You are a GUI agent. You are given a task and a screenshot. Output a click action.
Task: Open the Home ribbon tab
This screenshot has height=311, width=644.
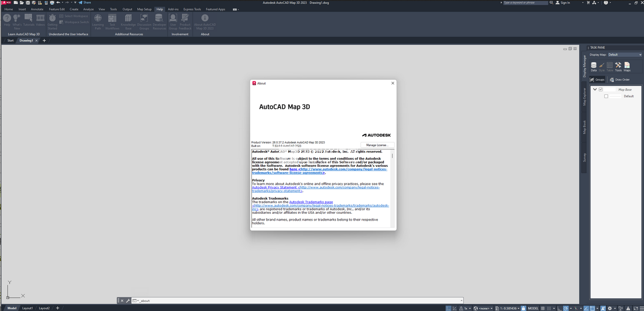pos(9,9)
